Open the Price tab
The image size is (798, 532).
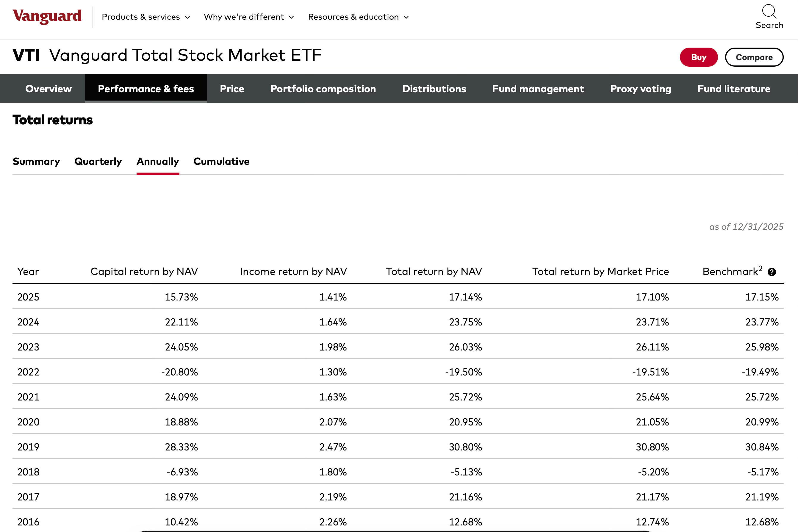(232, 89)
